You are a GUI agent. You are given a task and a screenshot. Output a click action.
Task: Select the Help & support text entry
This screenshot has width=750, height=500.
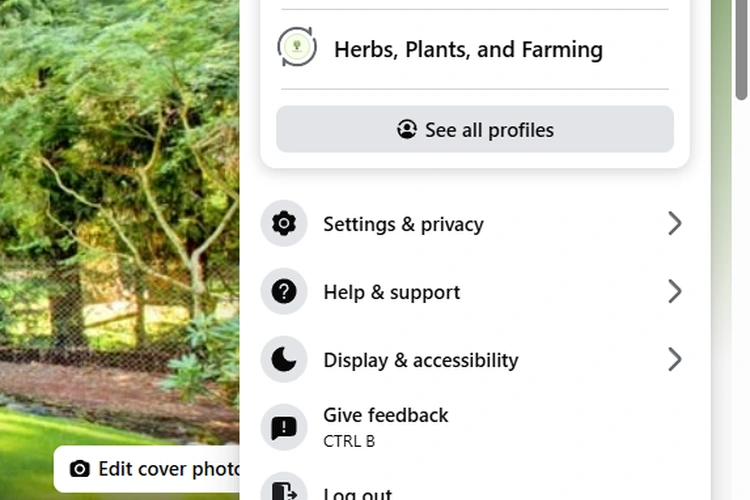391,292
